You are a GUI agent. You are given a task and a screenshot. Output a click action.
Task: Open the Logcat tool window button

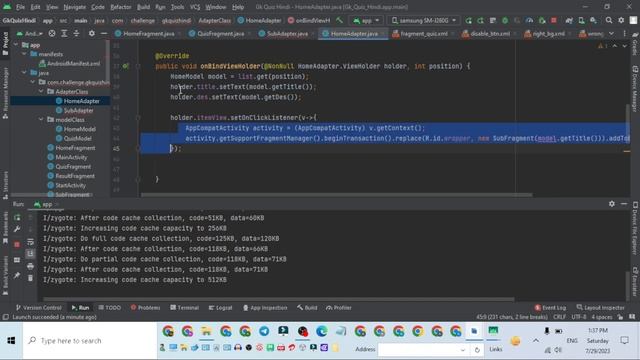pyautogui.click(x=220, y=308)
